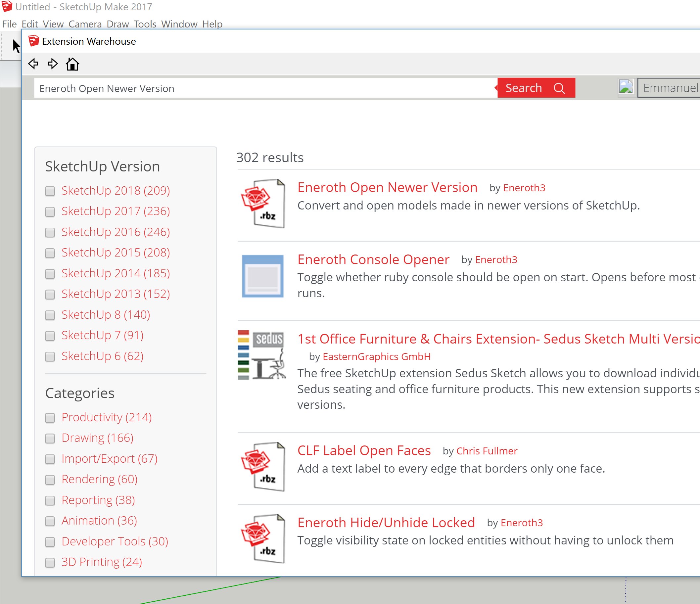Check the SketchUp 2015 filter box
This screenshot has height=604, width=700.
[50, 253]
